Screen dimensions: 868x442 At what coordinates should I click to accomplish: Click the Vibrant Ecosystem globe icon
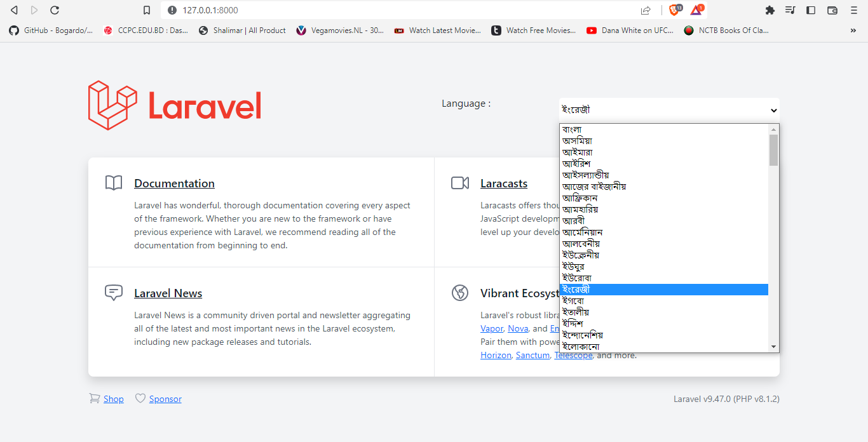(x=460, y=293)
